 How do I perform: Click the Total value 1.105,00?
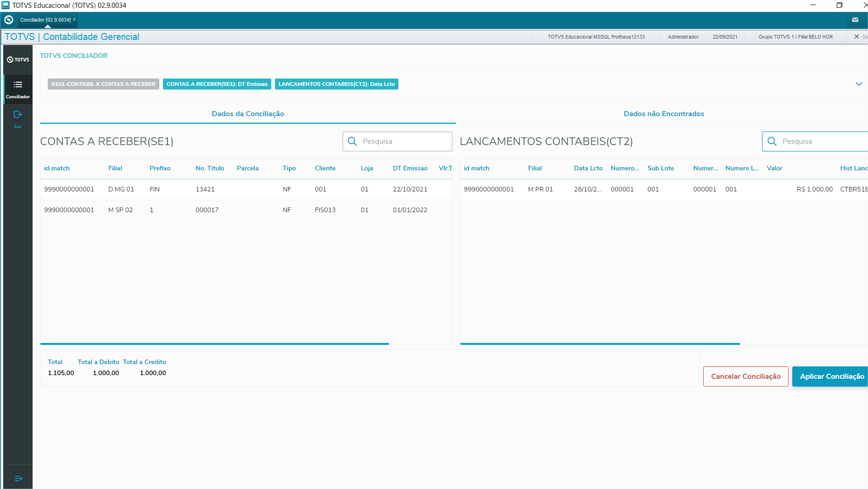(x=61, y=373)
